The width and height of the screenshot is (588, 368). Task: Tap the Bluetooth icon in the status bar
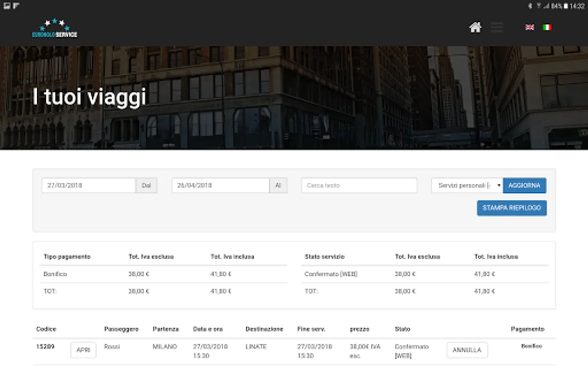(530, 6)
